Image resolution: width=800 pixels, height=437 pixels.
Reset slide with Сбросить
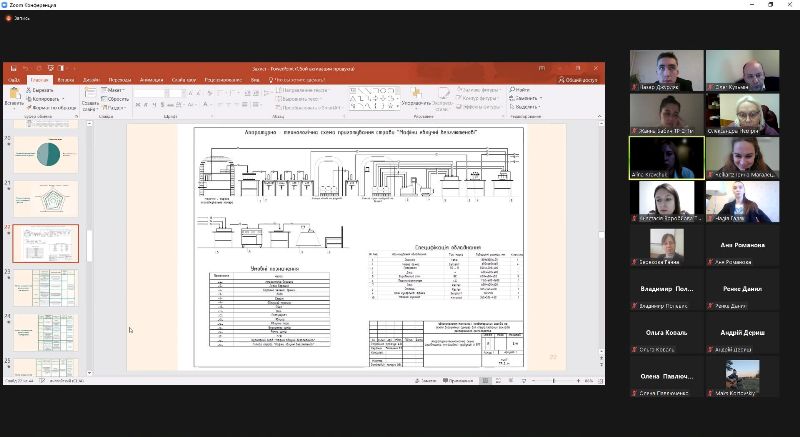point(115,99)
